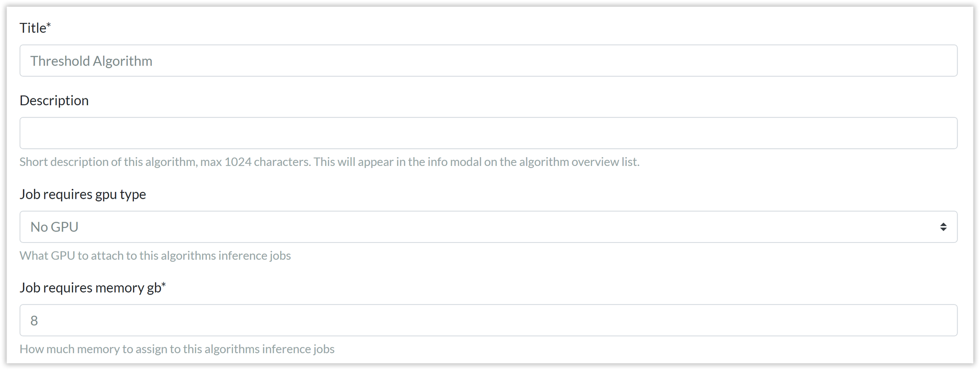The image size is (980, 370).
Task: Click the middle of the GPU type select box
Action: tap(488, 227)
